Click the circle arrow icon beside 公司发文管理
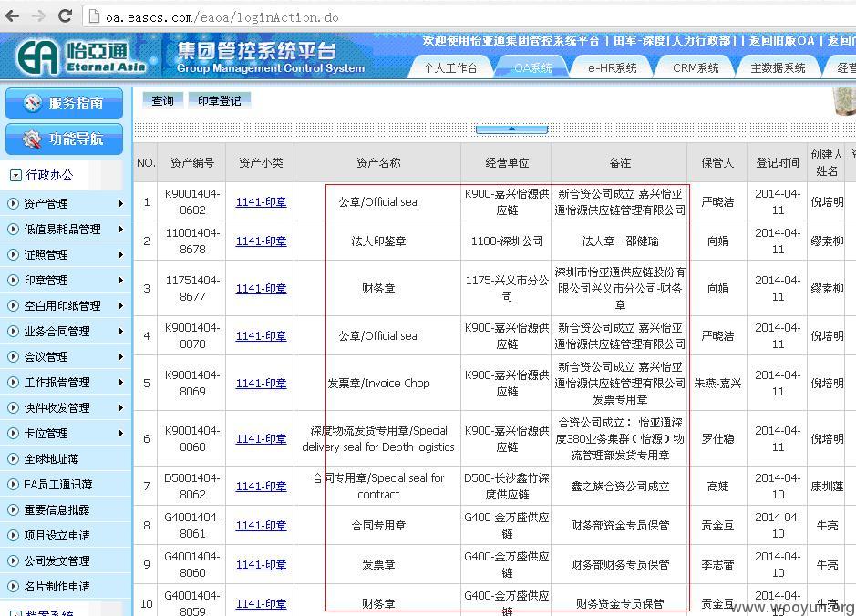The height and width of the screenshot is (616, 856). pyautogui.click(x=13, y=561)
